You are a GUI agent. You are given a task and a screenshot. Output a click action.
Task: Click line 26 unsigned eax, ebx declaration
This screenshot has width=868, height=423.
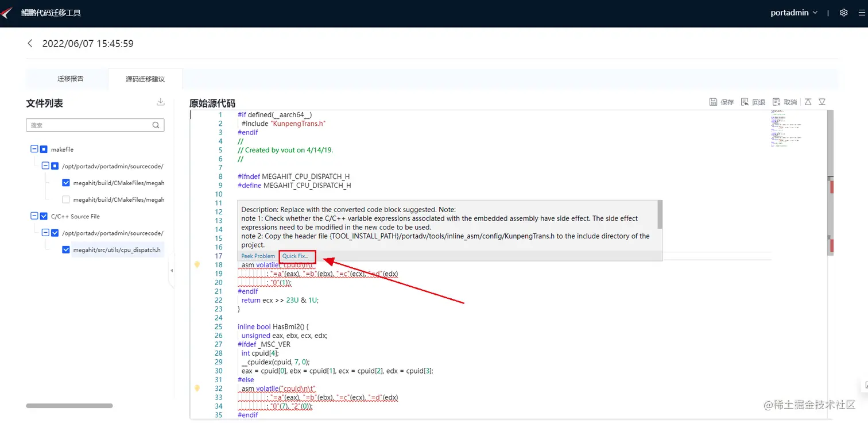[x=284, y=336]
